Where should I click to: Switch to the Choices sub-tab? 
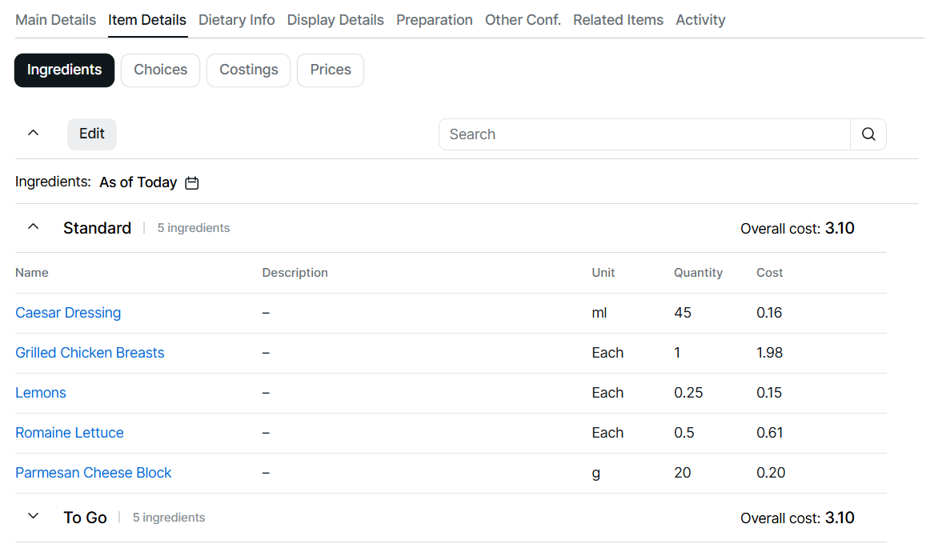click(x=160, y=70)
